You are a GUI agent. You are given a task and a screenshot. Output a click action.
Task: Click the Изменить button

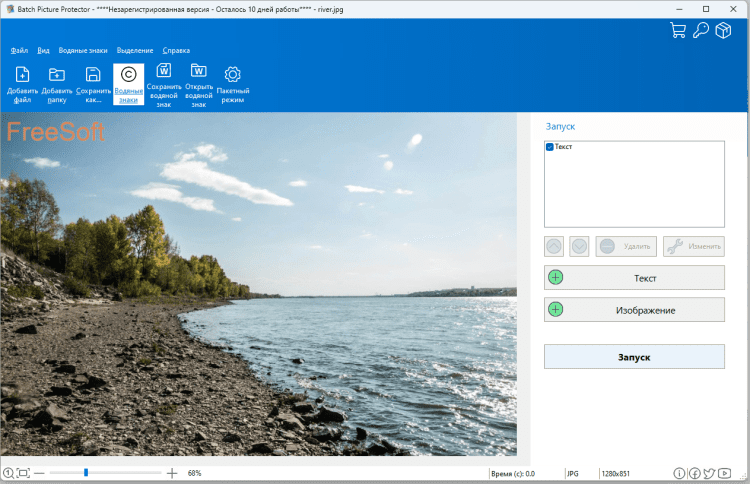[x=694, y=246]
